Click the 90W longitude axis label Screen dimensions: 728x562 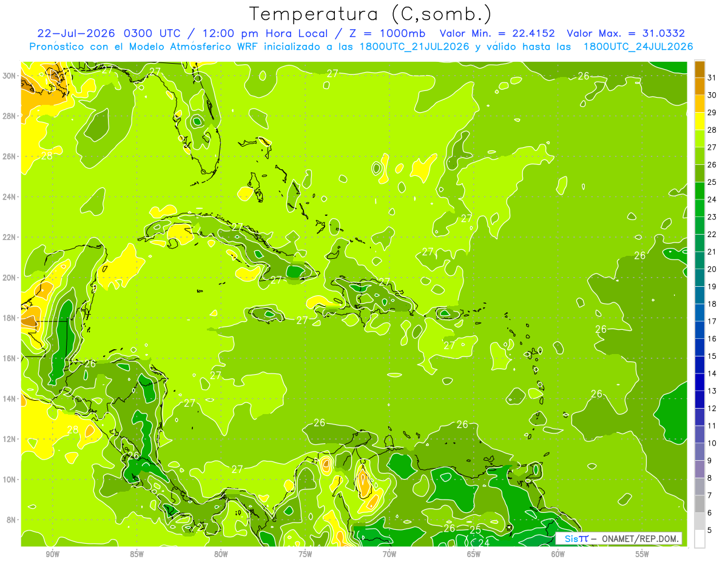pos(52,555)
